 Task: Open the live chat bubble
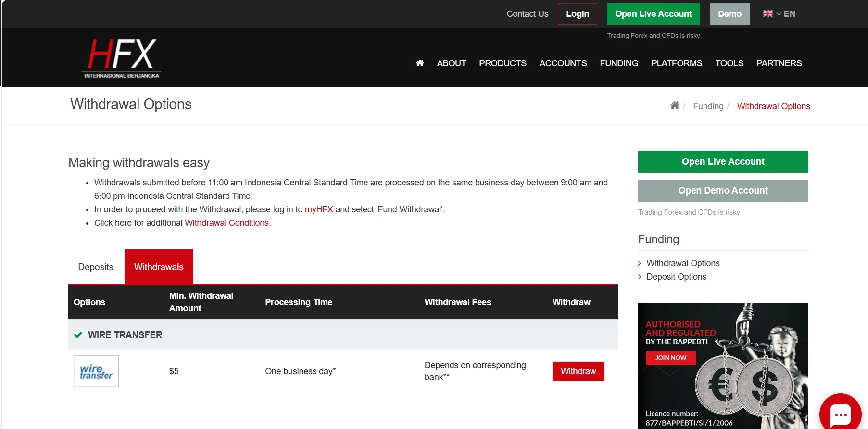tap(841, 414)
